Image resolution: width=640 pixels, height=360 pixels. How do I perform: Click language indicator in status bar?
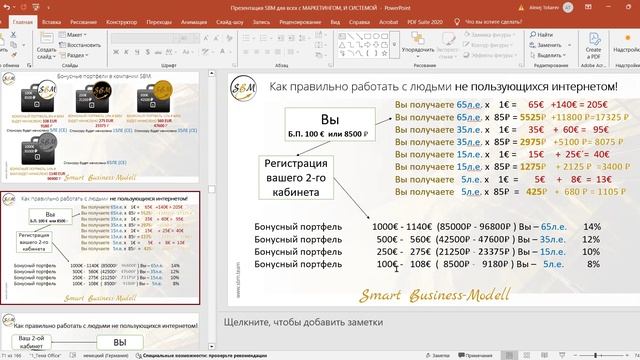pyautogui.click(x=105, y=355)
